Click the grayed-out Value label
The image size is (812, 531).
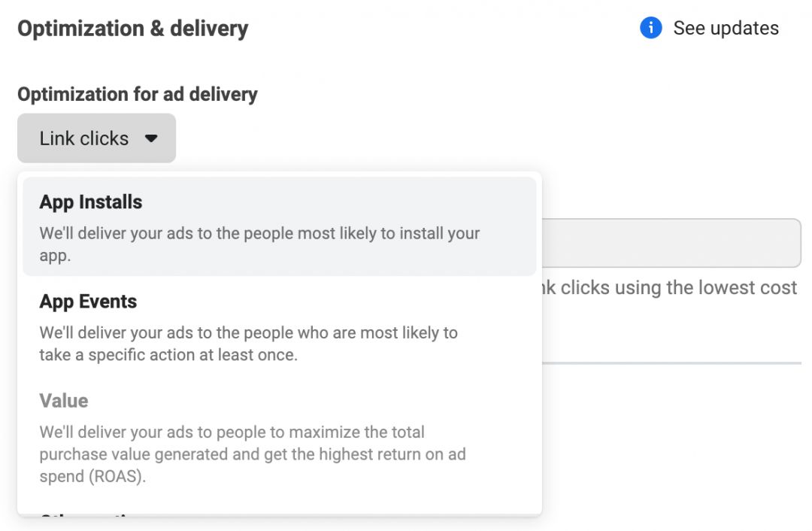point(63,401)
